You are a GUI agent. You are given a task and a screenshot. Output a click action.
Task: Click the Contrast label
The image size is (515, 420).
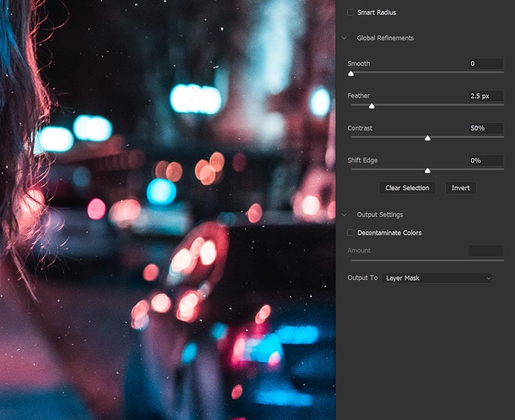coord(360,128)
